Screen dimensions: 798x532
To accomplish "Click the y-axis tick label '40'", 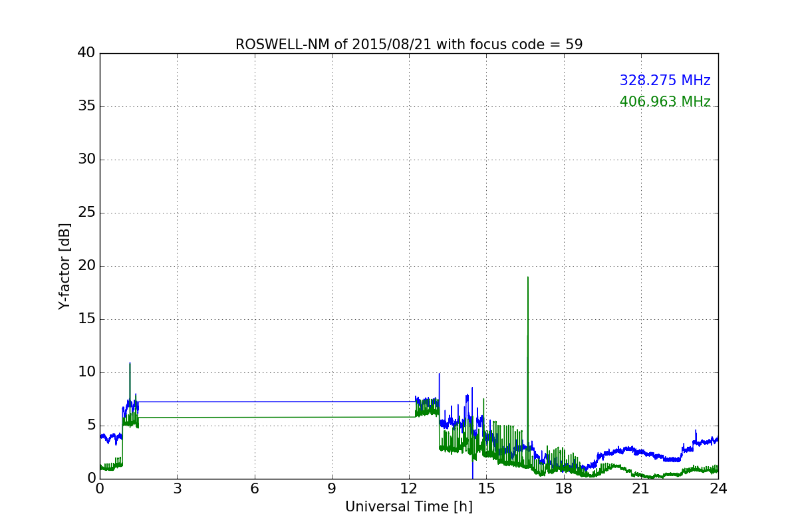I will click(x=86, y=53).
